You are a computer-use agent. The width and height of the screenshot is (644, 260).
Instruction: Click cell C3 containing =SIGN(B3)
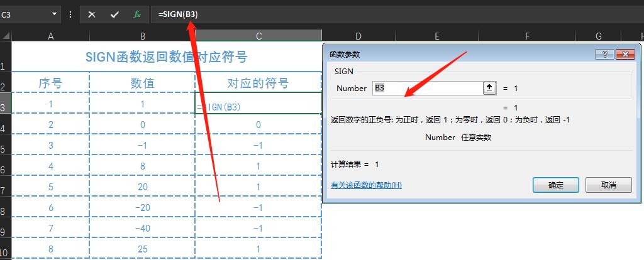click(x=258, y=104)
